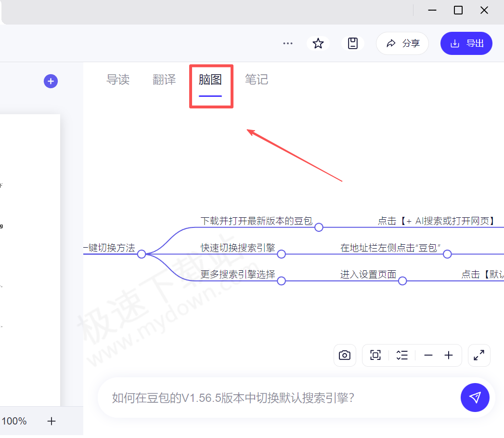Screen dimensions: 504x438
Task: Click the 100% zoom level indicator
Action: click(15, 421)
